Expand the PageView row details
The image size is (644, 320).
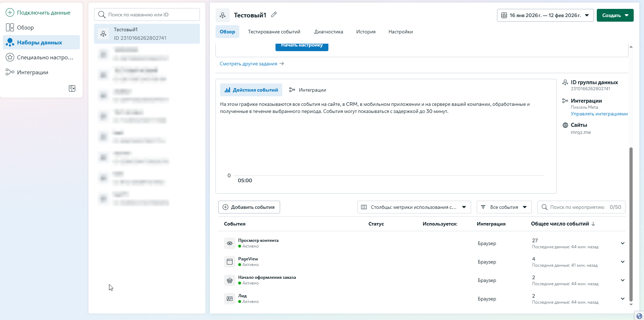pos(622,262)
